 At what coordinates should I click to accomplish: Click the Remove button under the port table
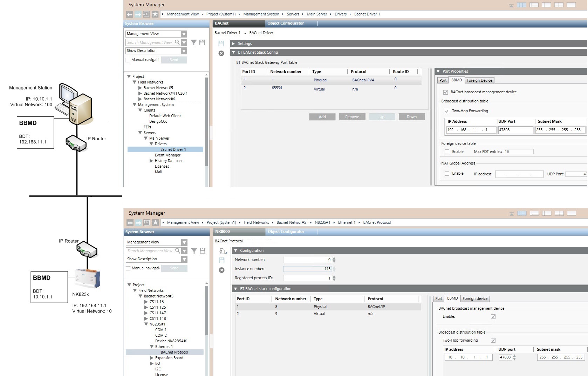(352, 117)
